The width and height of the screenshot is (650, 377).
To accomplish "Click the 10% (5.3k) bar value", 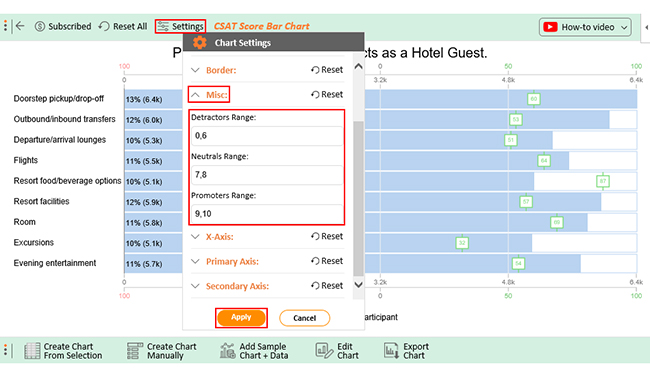I will pos(144,141).
